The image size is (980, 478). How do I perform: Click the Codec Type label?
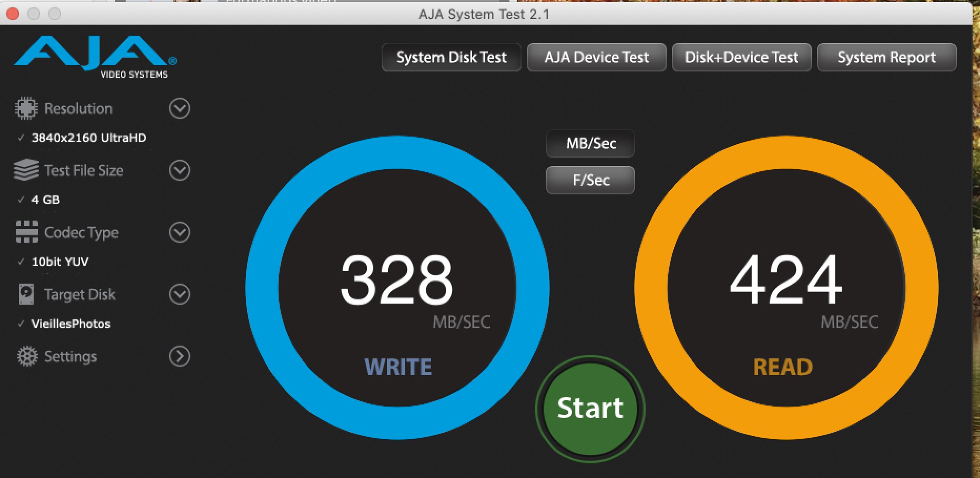coord(81,233)
